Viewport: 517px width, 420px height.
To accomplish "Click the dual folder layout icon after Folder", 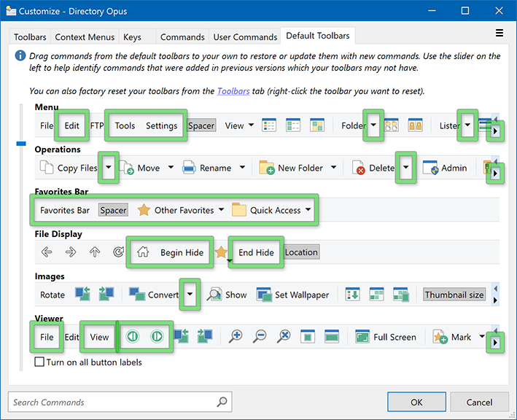I will (x=392, y=125).
